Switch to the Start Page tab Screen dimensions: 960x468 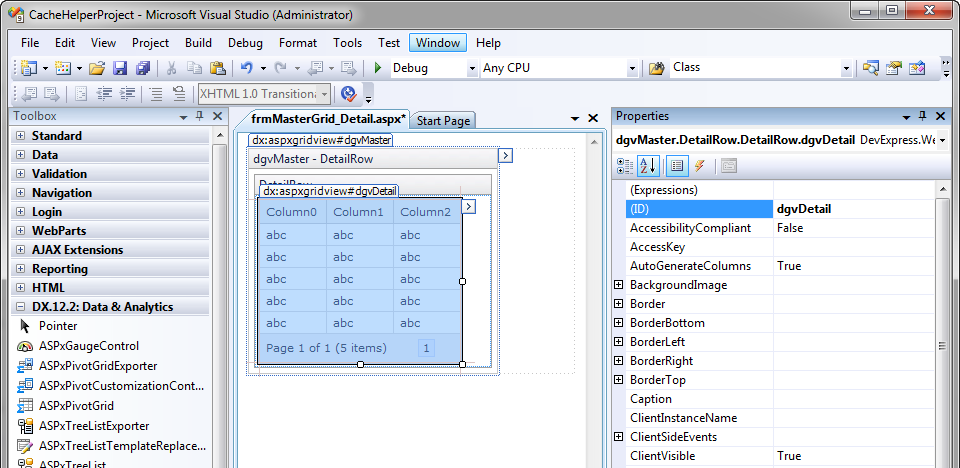[x=443, y=121]
